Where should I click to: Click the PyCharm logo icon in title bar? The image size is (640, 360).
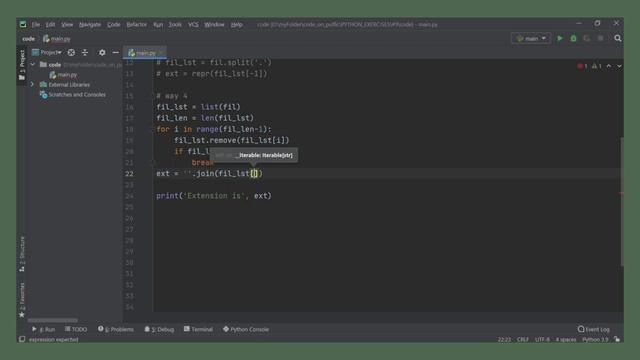(x=23, y=24)
